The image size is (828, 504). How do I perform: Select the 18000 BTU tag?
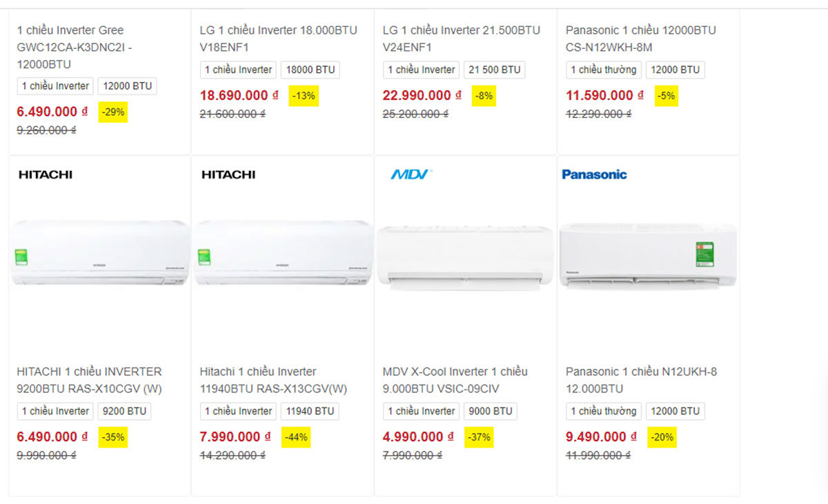pyautogui.click(x=310, y=70)
